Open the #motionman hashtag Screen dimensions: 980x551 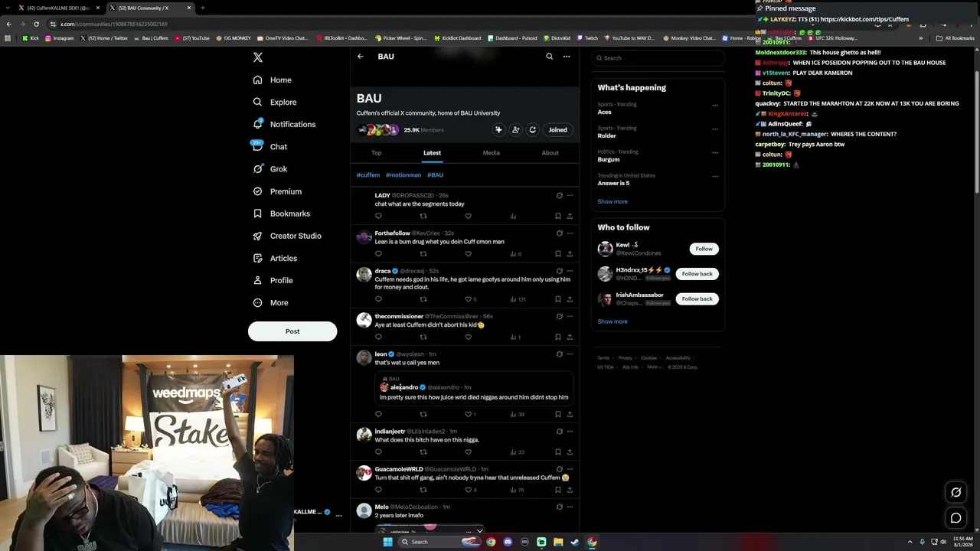coord(403,175)
